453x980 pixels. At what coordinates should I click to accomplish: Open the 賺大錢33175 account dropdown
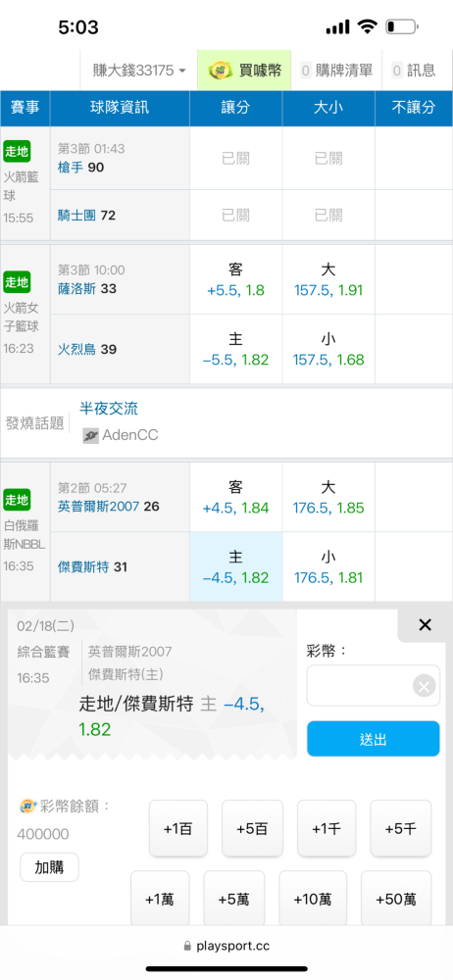tap(139, 70)
